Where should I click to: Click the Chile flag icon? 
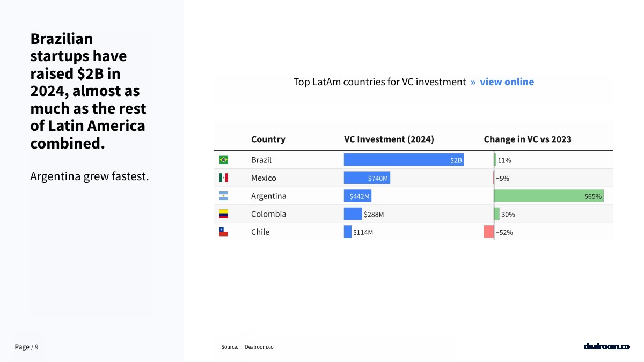[x=224, y=232]
